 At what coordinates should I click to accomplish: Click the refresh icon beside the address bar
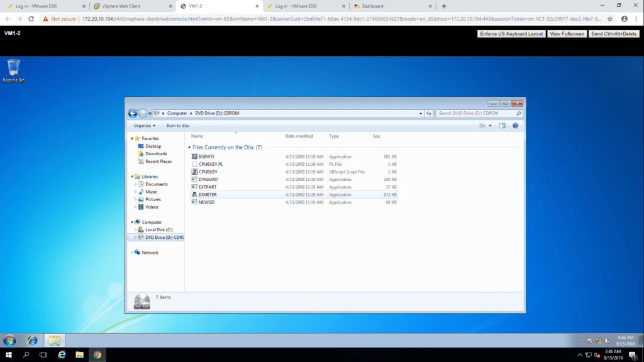point(429,114)
